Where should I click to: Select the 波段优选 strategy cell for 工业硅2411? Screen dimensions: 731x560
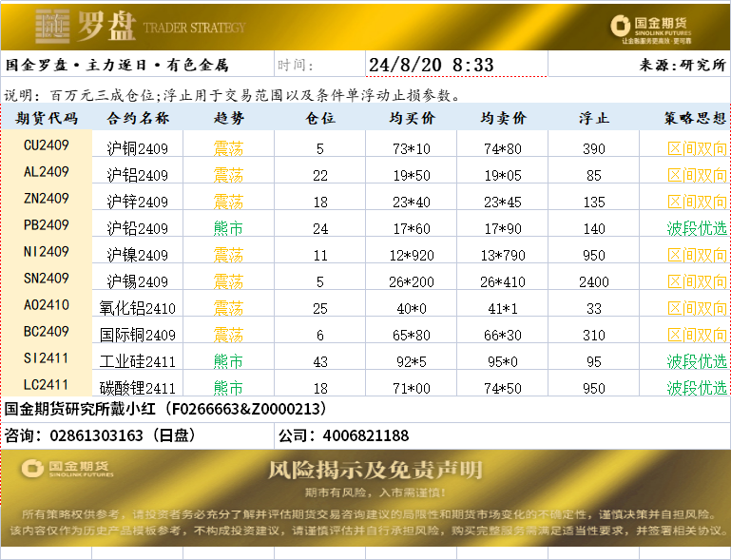(684, 357)
